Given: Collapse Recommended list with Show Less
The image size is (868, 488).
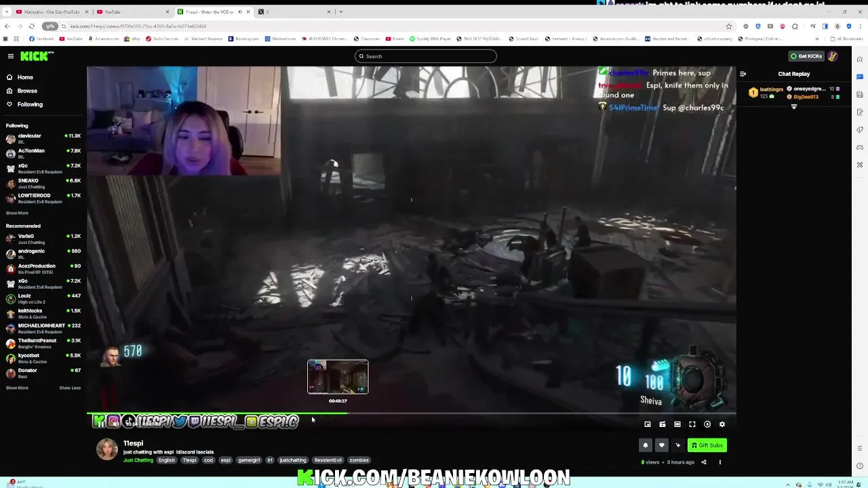Looking at the screenshot, I should pyautogui.click(x=70, y=388).
